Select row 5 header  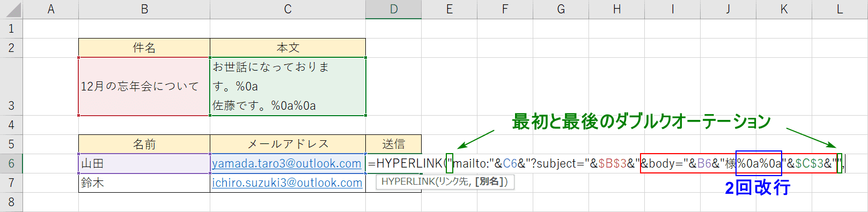(x=11, y=144)
